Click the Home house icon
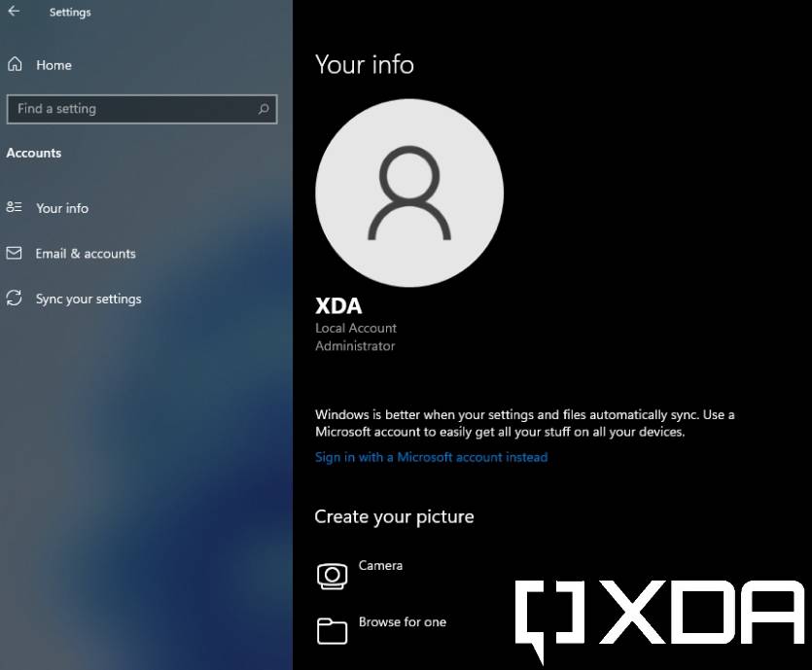812x670 pixels. pyautogui.click(x=15, y=64)
